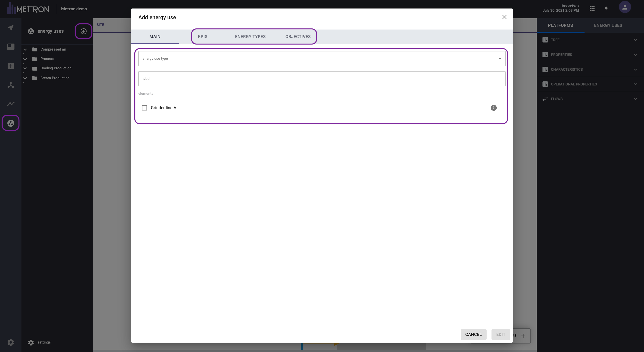The height and width of the screenshot is (352, 644).
Task: Click info icon beside Grinder line A
Action: tap(494, 108)
